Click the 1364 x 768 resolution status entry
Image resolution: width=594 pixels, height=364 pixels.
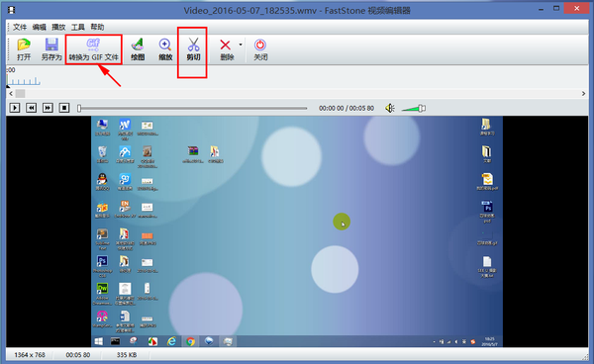(x=30, y=355)
